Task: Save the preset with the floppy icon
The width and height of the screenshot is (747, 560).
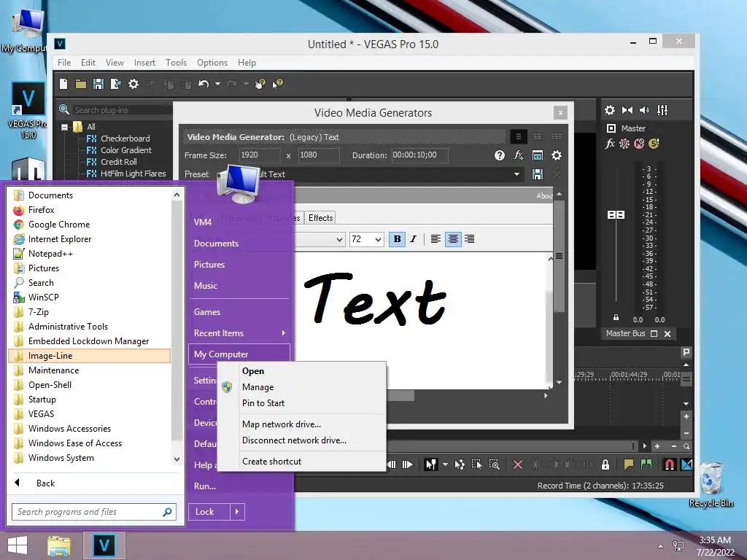Action: pos(538,174)
